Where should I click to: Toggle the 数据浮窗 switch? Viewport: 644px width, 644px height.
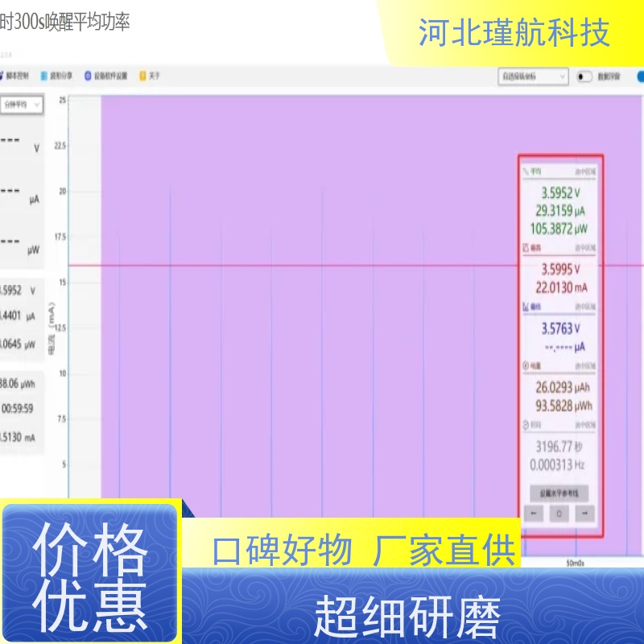(584, 76)
